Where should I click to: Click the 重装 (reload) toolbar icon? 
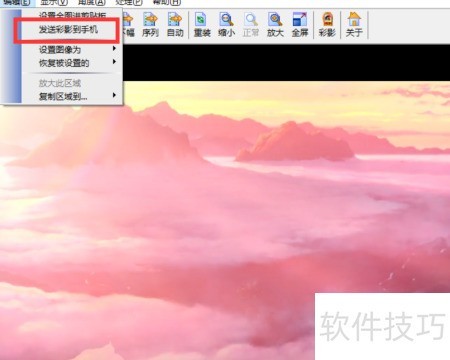point(202,24)
